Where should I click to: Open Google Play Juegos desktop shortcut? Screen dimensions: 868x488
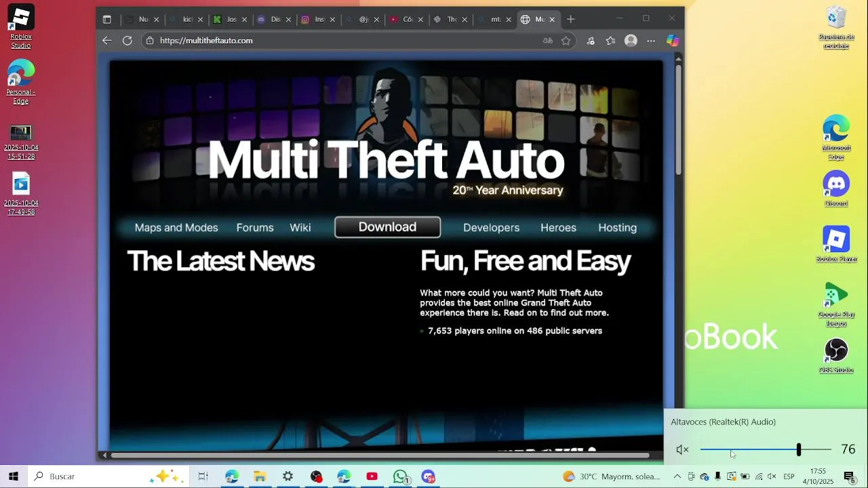pyautogui.click(x=836, y=304)
